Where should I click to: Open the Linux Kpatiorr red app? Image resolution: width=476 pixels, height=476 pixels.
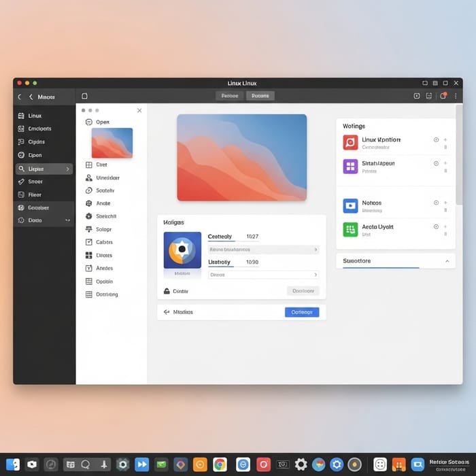[350, 142]
